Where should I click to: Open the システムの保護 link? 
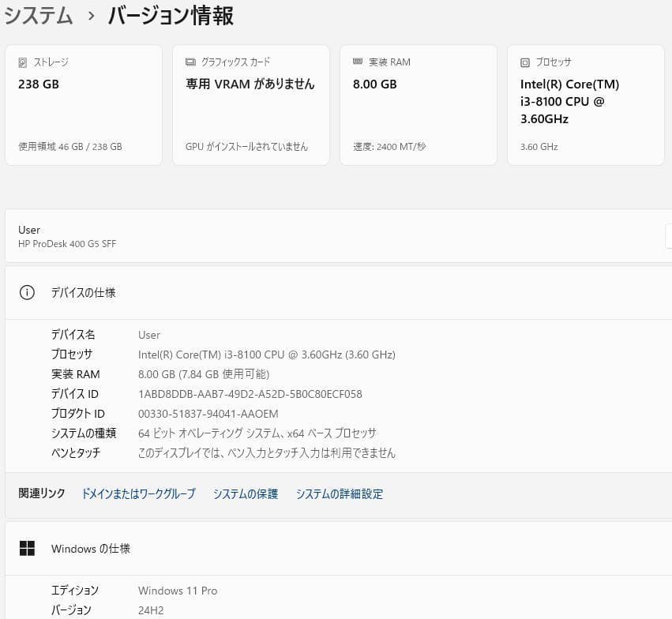pyautogui.click(x=245, y=493)
